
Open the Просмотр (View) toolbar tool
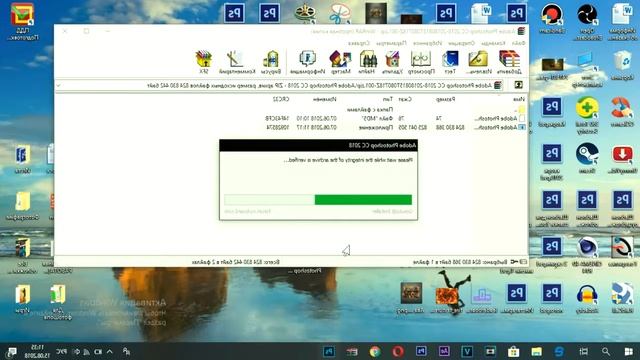pyautogui.click(x=421, y=62)
